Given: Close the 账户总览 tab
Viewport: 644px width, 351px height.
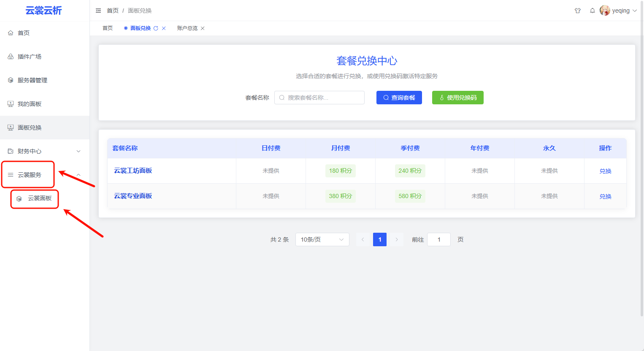Looking at the screenshot, I should (203, 28).
